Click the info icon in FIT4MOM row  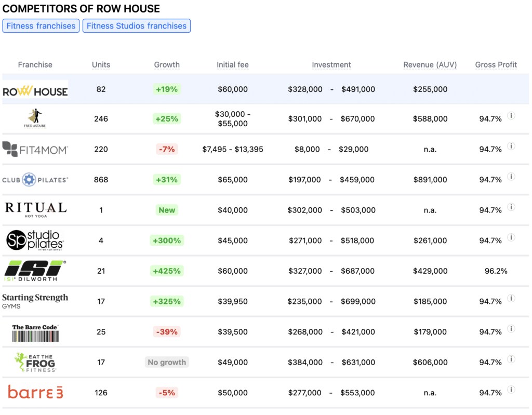(511, 146)
